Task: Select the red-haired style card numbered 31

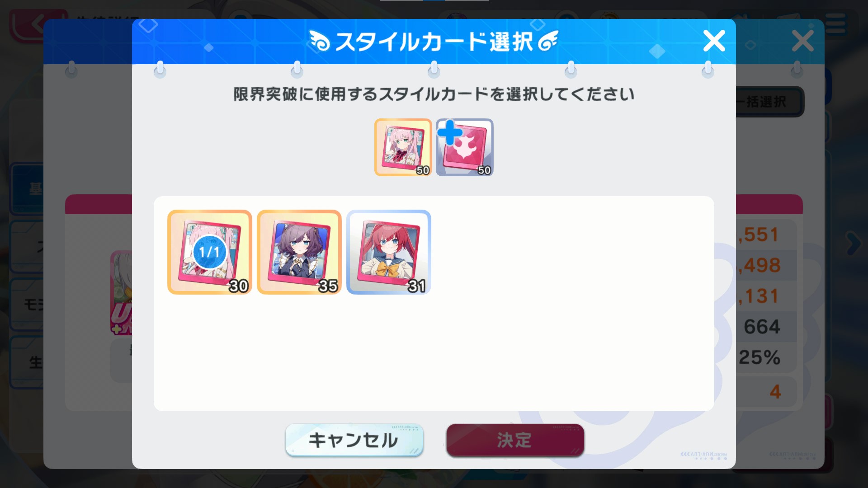Action: point(389,252)
